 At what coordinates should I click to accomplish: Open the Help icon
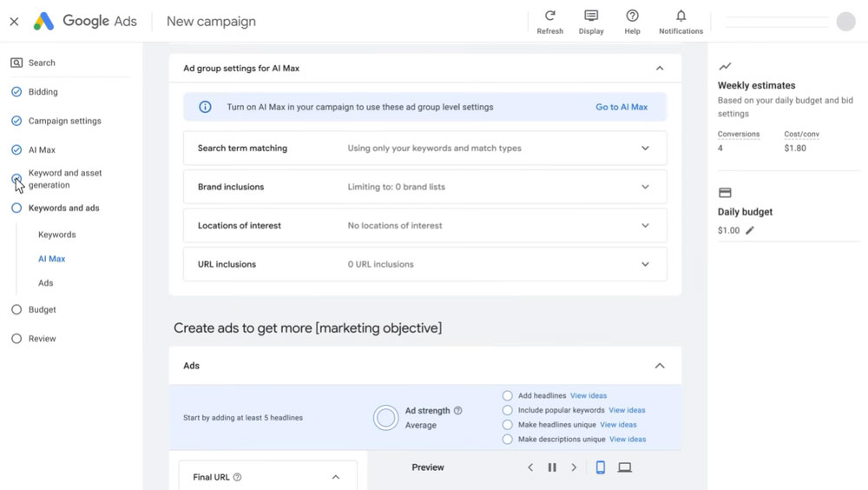tap(632, 16)
